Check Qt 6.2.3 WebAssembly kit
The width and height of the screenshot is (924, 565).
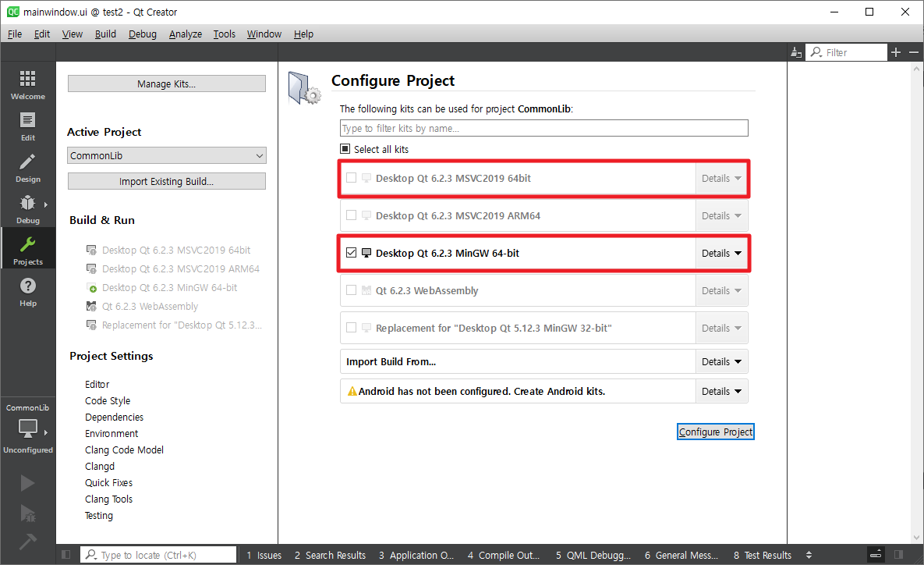tap(351, 290)
